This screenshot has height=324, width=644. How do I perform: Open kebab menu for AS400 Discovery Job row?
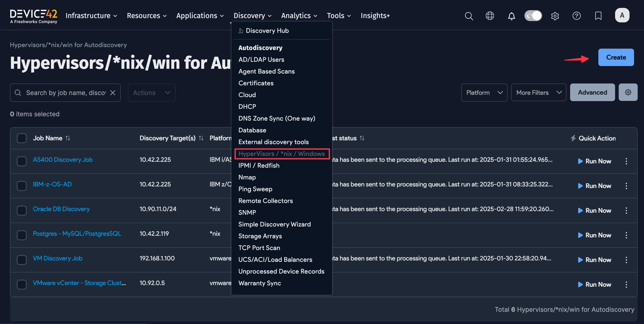point(627,161)
